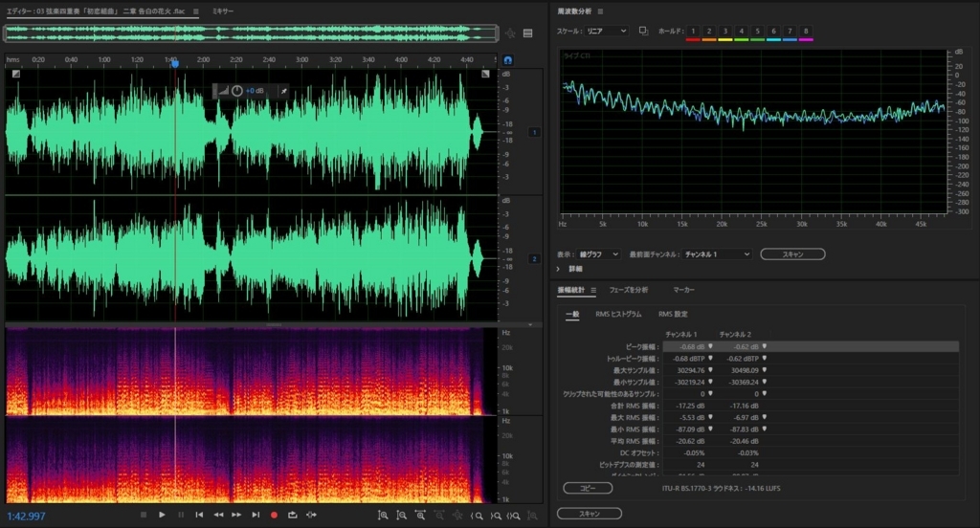The height and width of the screenshot is (528, 980).
Task: Jump to channel 1 peak amplitude location
Action: click(710, 346)
